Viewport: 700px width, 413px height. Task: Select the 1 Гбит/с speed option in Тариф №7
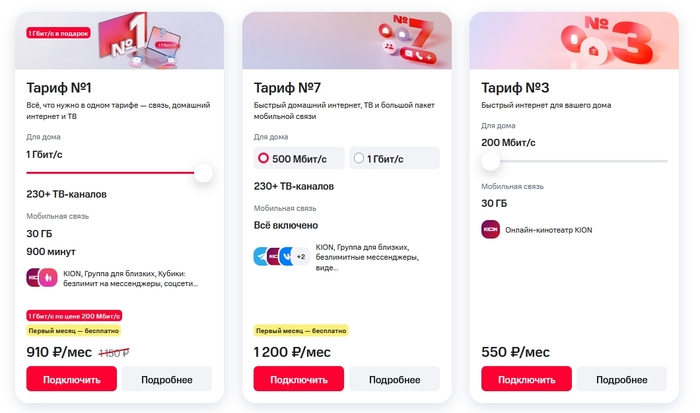395,158
